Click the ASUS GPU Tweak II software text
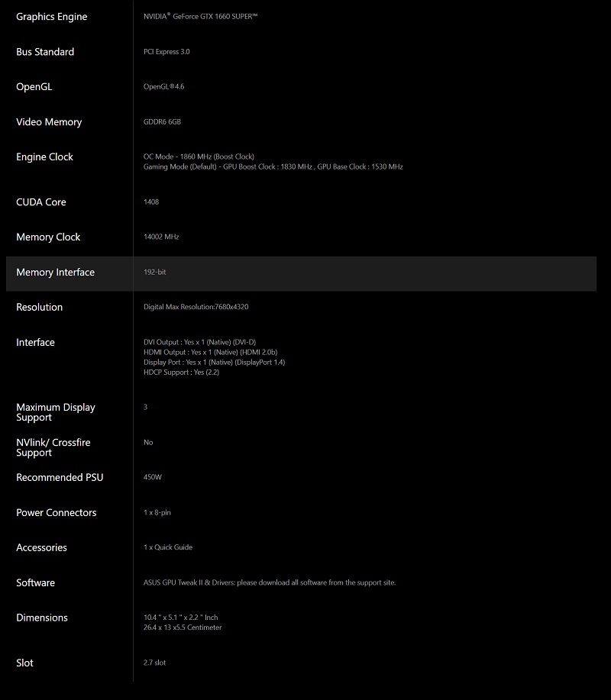The width and height of the screenshot is (611, 700). [269, 583]
